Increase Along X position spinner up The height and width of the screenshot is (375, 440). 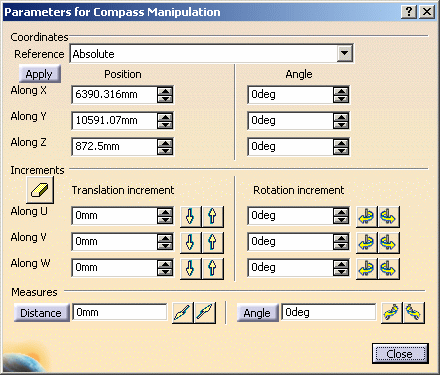pos(165,91)
